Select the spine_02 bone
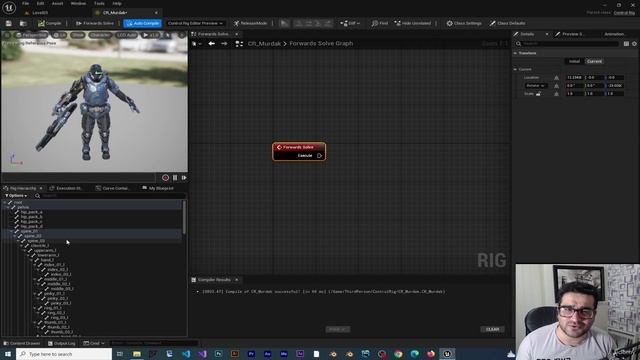 pyautogui.click(x=33, y=236)
